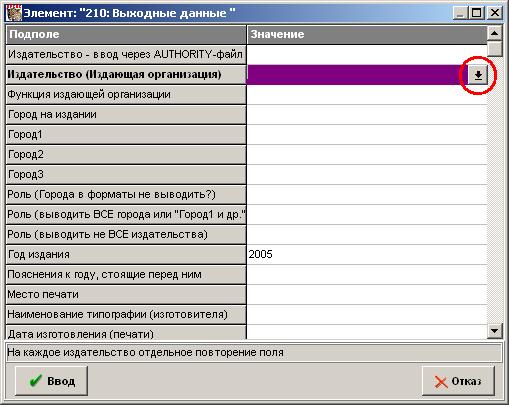The image size is (509, 405).
Task: Click the Место печати value cell
Action: tap(367, 294)
